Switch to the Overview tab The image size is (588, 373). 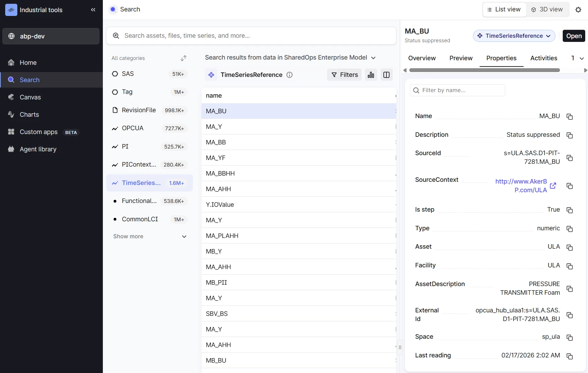tap(422, 58)
